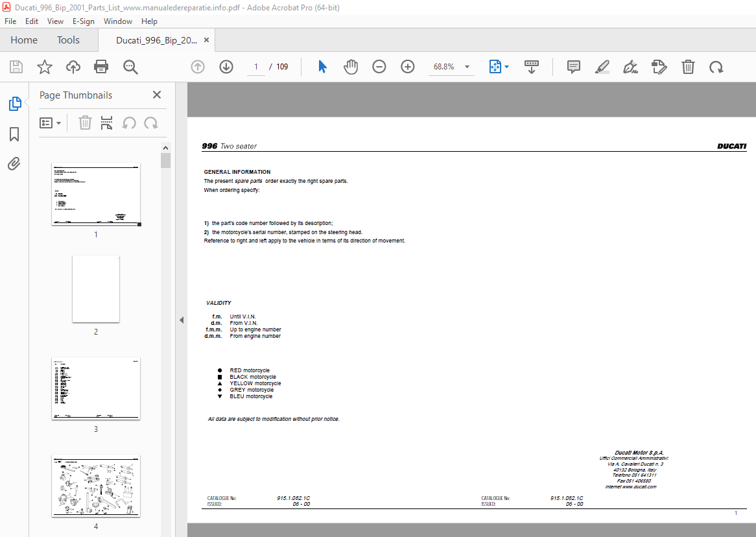This screenshot has height=537, width=756.
Task: Print the document using printer icon
Action: pos(101,67)
